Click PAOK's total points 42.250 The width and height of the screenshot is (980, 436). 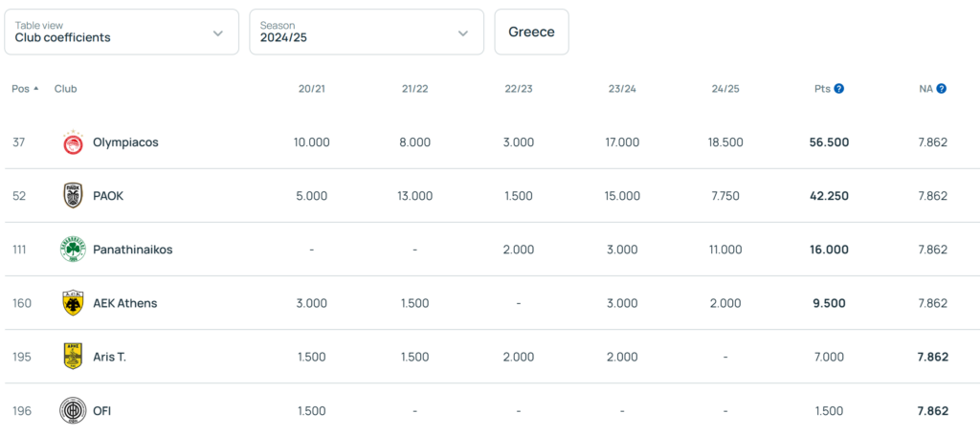point(829,196)
